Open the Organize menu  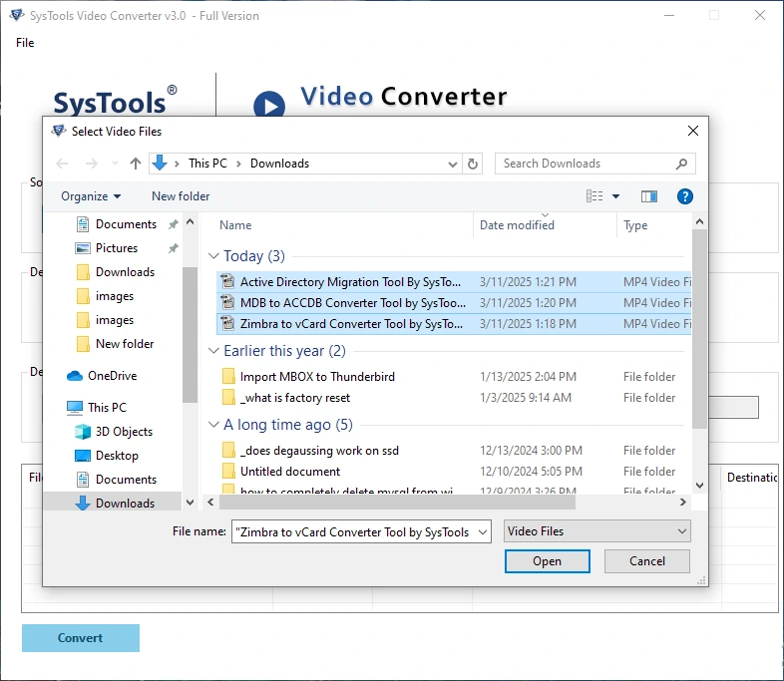pyautogui.click(x=91, y=196)
